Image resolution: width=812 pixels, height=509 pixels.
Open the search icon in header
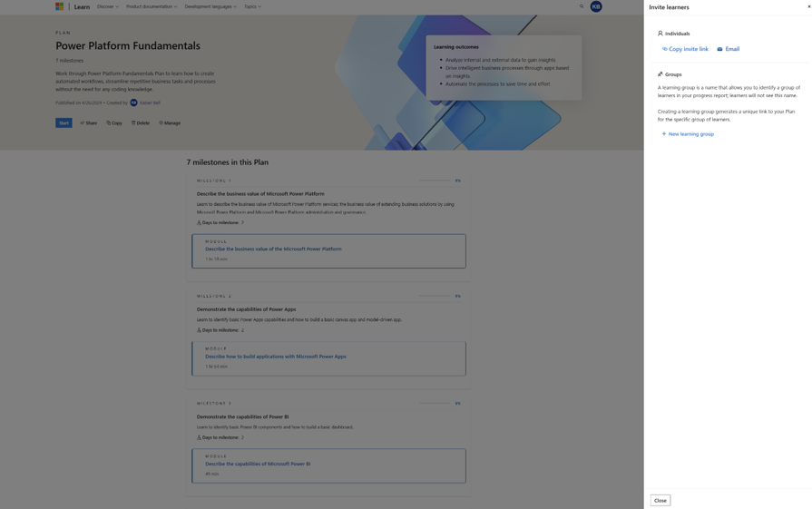click(x=582, y=6)
